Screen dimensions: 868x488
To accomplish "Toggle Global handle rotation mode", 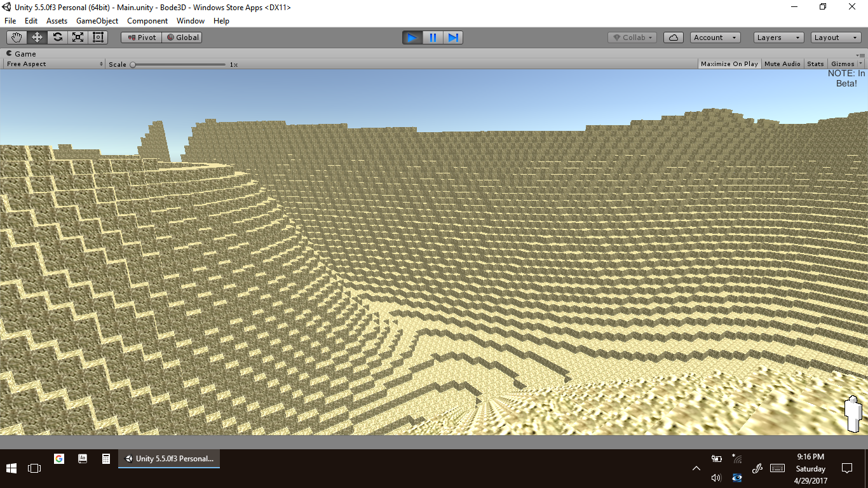I will pyautogui.click(x=182, y=37).
